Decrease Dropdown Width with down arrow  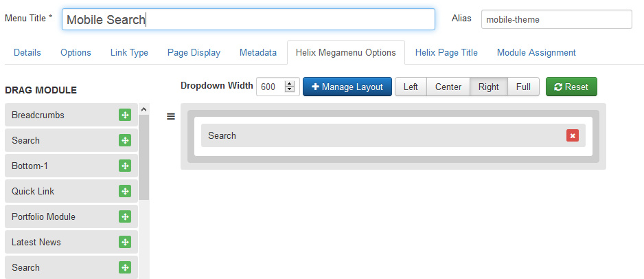290,90
